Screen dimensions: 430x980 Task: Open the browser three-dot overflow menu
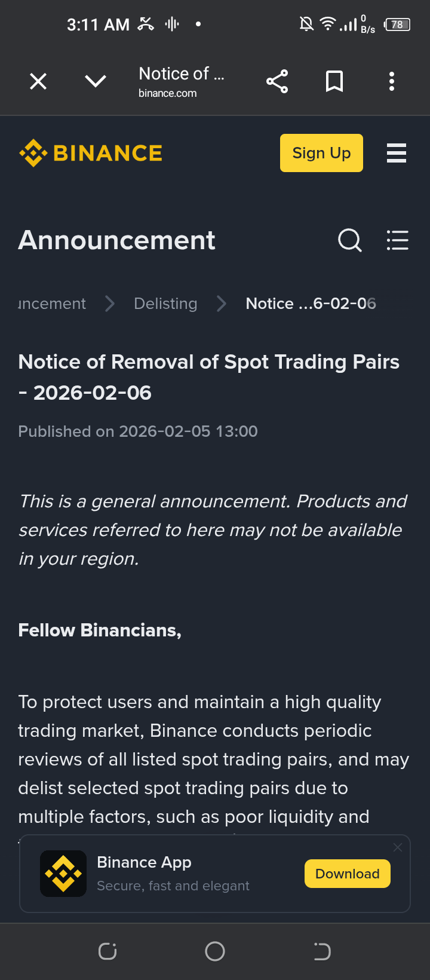[x=392, y=81]
